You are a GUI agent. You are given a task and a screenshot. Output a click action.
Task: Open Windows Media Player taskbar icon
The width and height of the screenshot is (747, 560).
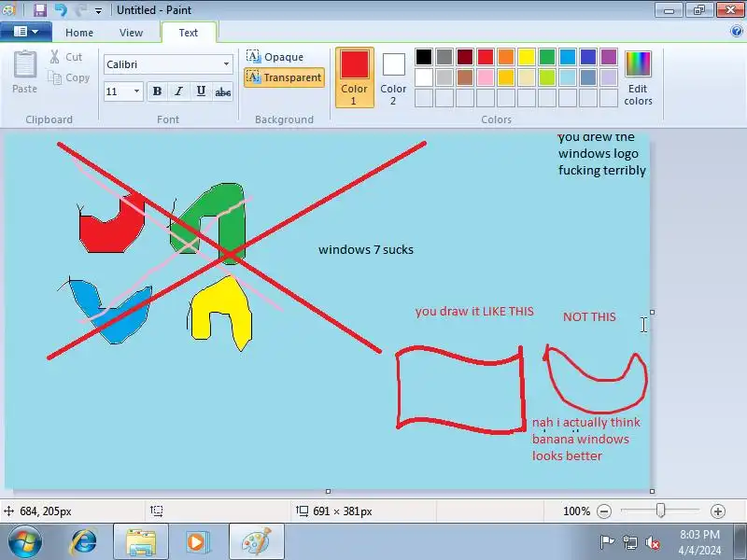point(196,542)
